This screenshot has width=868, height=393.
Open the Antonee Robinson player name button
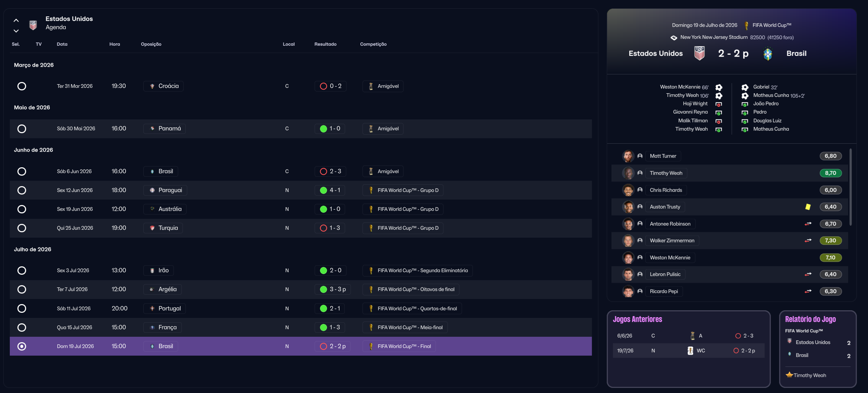pyautogui.click(x=670, y=224)
